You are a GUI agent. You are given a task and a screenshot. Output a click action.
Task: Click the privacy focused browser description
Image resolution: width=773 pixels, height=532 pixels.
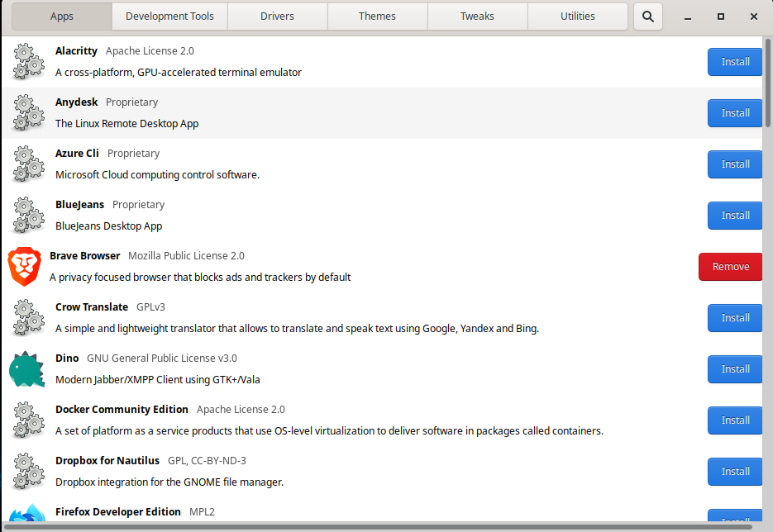pos(200,278)
